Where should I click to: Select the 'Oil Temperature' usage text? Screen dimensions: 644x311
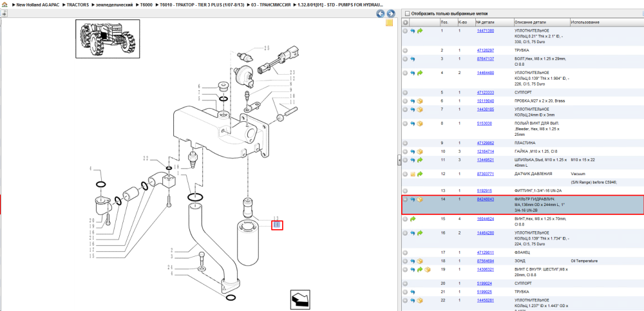584,261
